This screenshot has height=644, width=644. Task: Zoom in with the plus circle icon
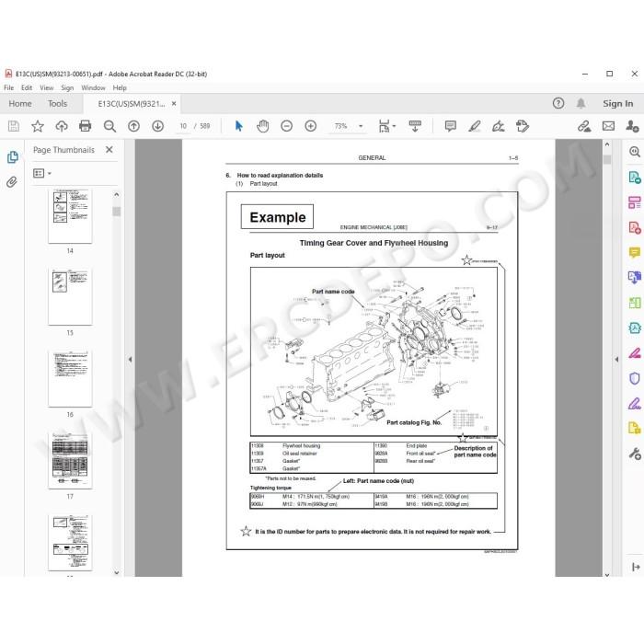tap(311, 126)
